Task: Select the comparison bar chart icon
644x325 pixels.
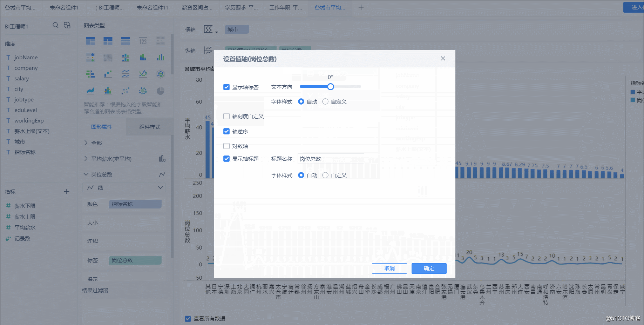Action: click(90, 74)
